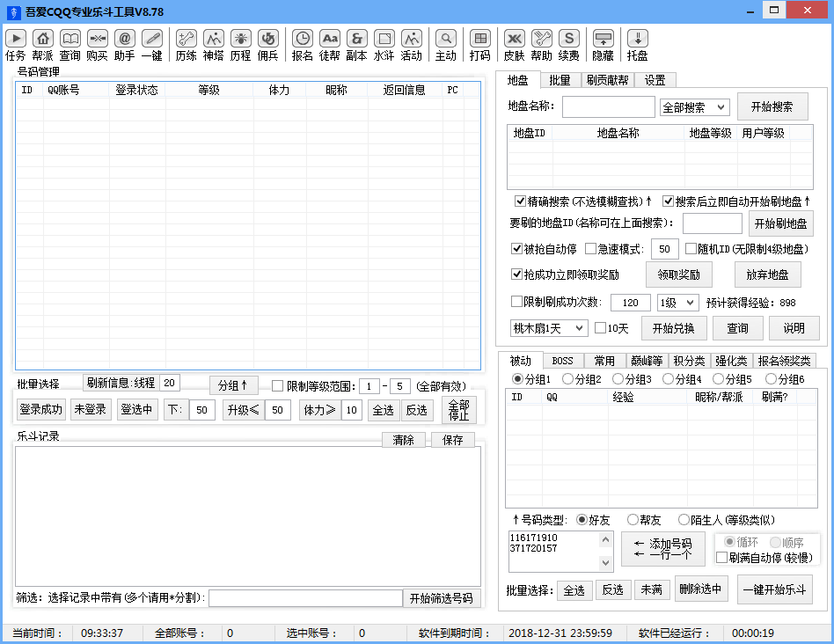The width and height of the screenshot is (834, 644).
Task: Click the 地盘名称 input field
Action: click(609, 106)
